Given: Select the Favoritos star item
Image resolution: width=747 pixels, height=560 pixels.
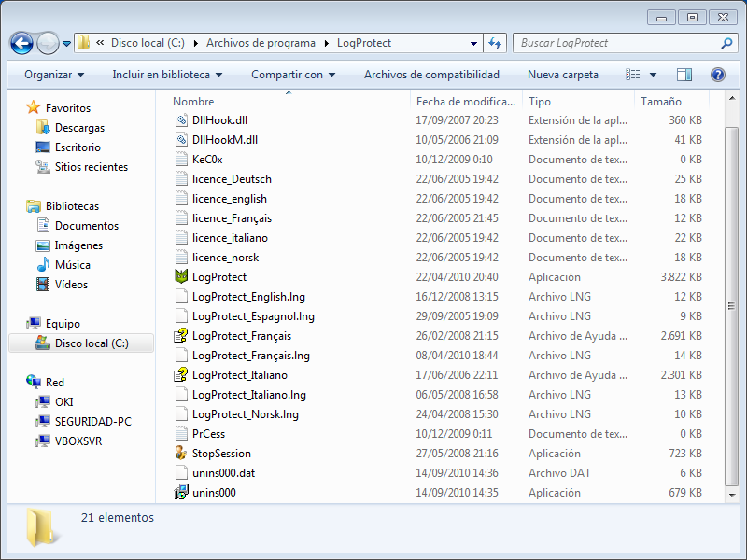Looking at the screenshot, I should click(x=58, y=108).
